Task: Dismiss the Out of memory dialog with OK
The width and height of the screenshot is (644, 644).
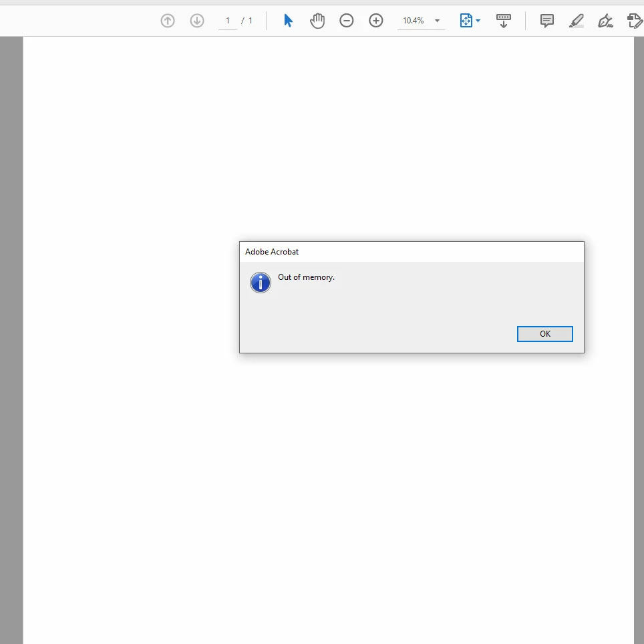Action: [x=545, y=334]
